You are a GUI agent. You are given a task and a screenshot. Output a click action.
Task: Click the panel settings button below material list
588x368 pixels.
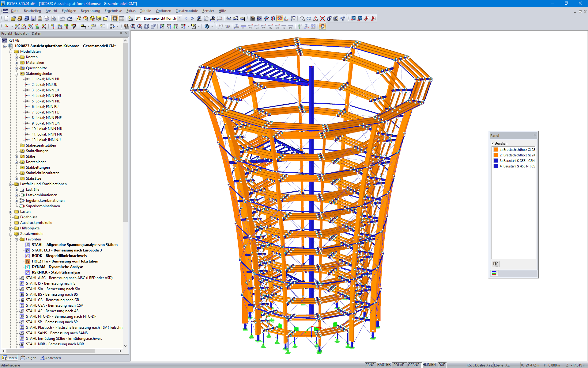tap(496, 264)
